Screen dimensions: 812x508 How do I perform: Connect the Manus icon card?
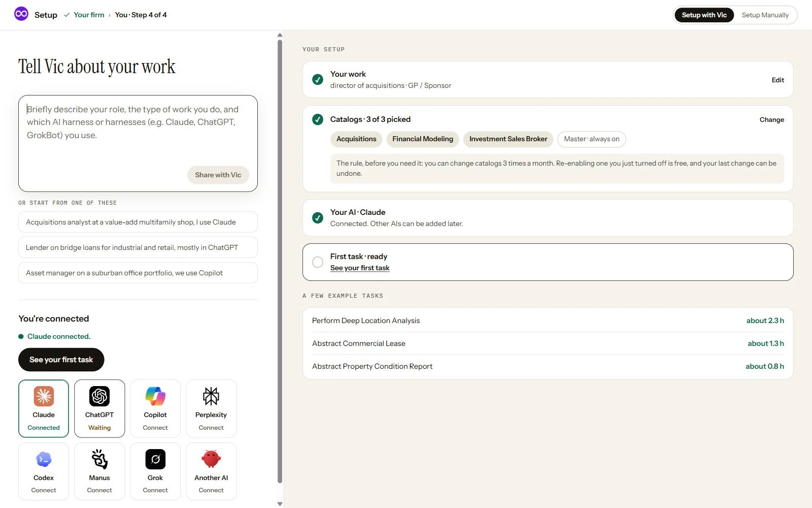click(x=99, y=471)
